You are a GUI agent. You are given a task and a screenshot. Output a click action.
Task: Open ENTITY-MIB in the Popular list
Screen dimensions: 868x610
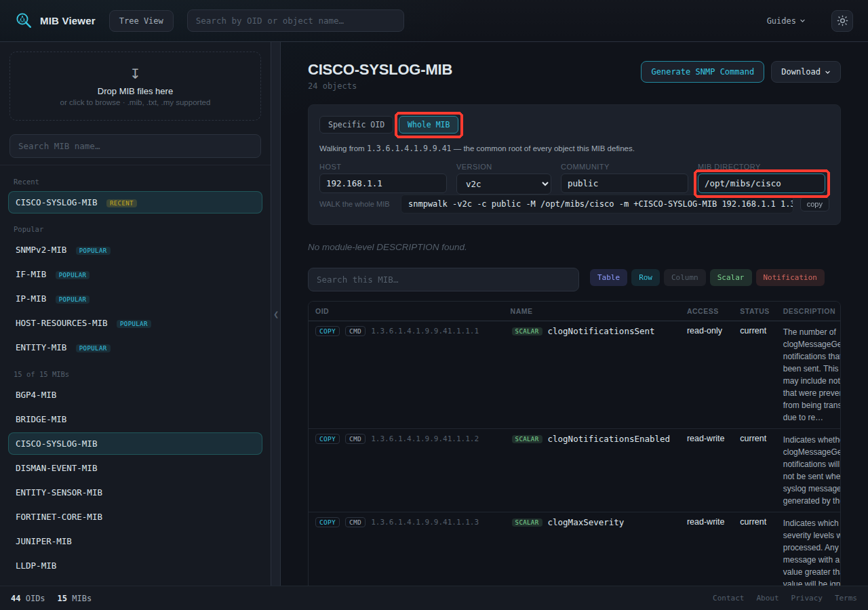(x=135, y=348)
